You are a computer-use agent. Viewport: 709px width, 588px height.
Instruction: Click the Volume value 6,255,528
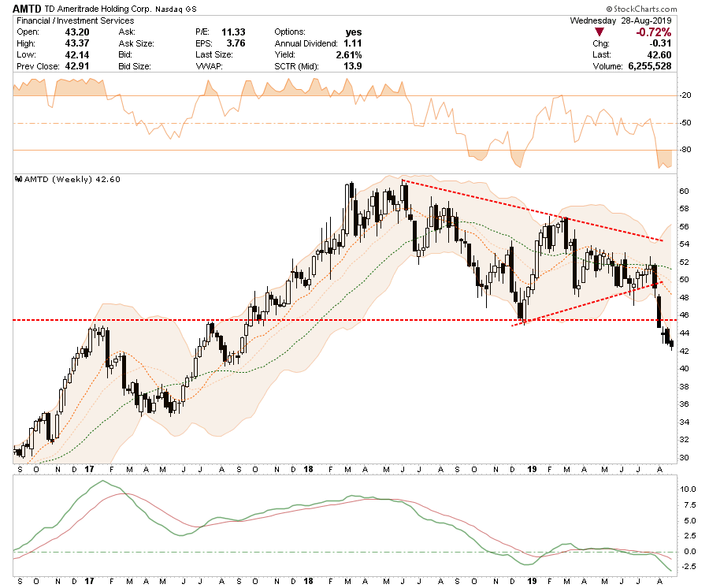tap(650, 66)
